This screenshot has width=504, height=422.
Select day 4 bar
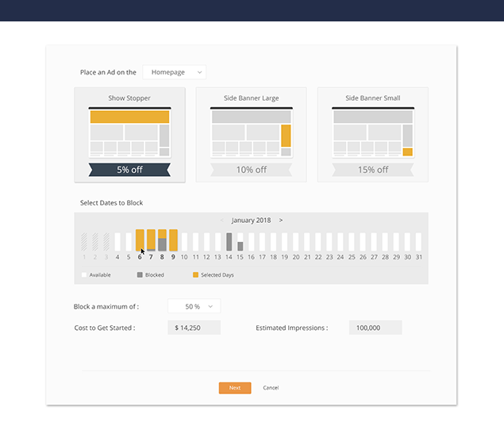point(117,242)
